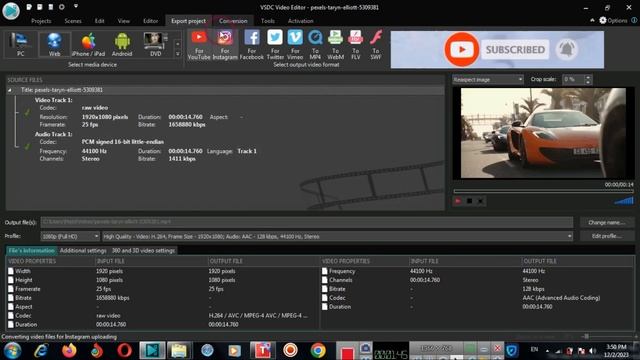This screenshot has width=640, height=360.
Task: Open the Reaspect image dropdown
Action: pyautogui.click(x=487, y=80)
